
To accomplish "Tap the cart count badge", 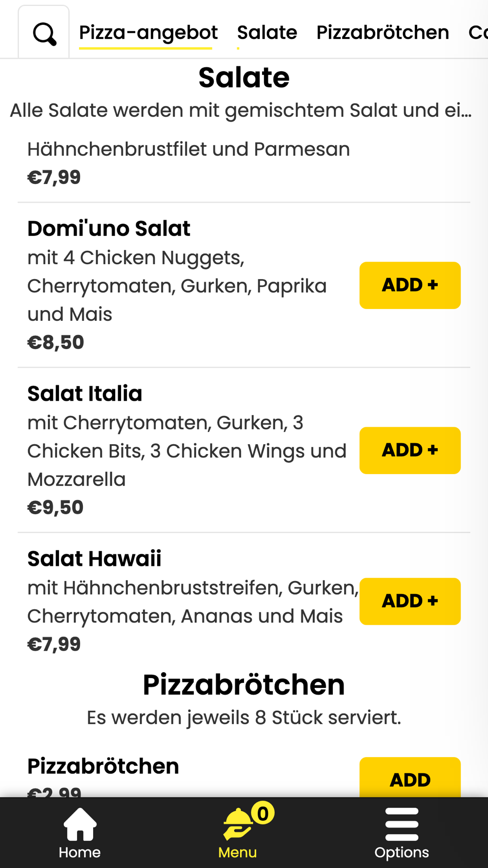I will click(263, 813).
